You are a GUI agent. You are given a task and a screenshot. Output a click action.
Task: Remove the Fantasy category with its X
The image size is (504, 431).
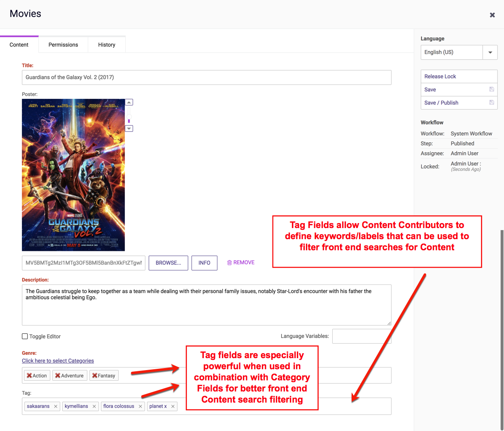coord(95,375)
